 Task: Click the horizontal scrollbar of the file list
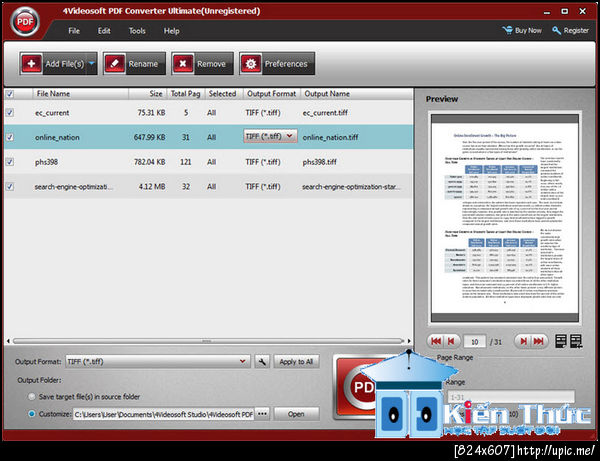coord(208,341)
